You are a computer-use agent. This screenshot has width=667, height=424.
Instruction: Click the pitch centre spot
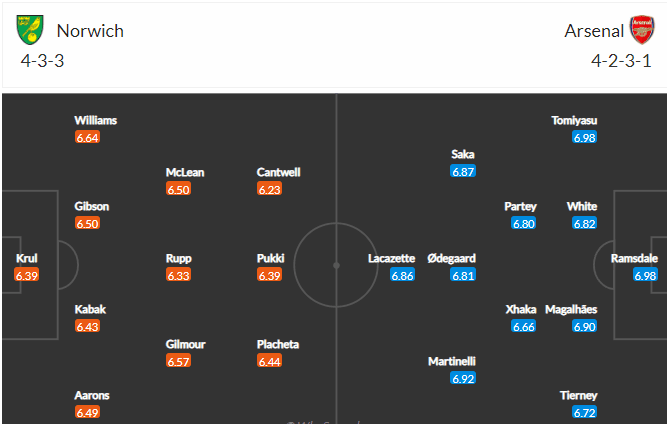336,265
